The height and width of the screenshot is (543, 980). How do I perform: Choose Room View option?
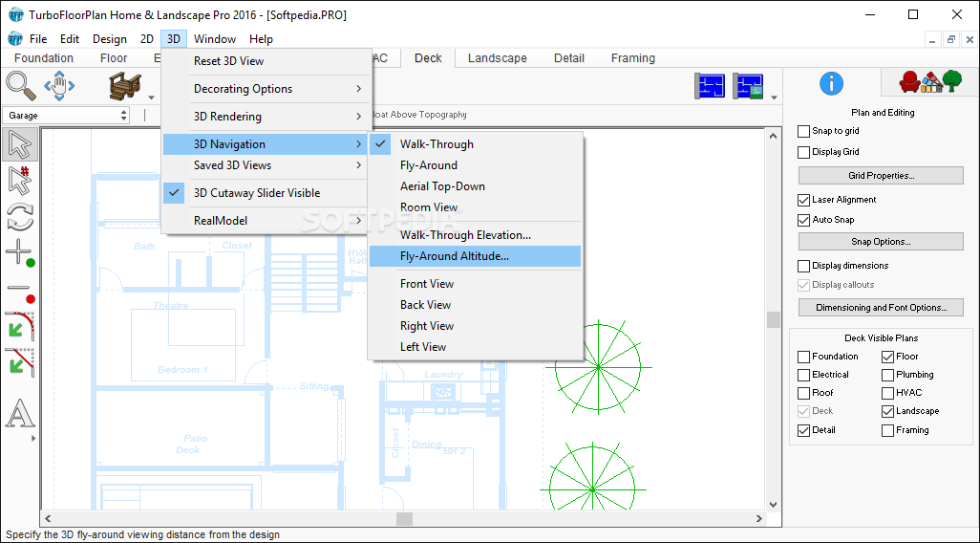point(475,207)
